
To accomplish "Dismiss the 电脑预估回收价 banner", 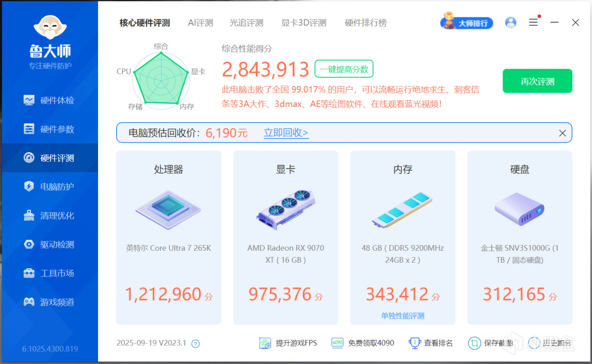I will coord(562,133).
